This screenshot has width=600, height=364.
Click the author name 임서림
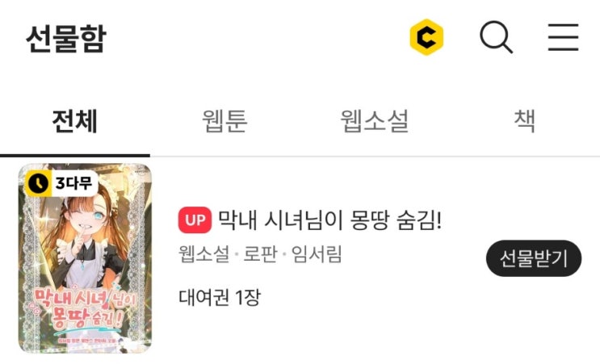pyautogui.click(x=317, y=254)
